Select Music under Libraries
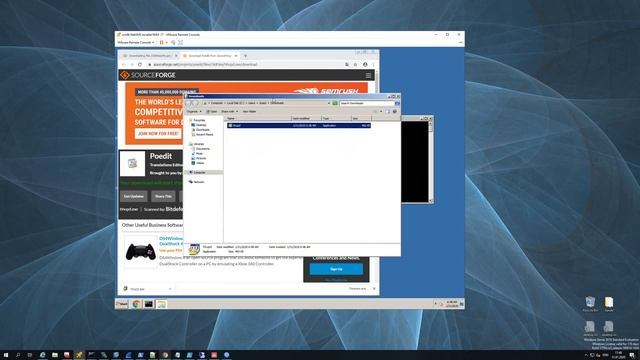This screenshot has height=360, width=640. coord(198,153)
